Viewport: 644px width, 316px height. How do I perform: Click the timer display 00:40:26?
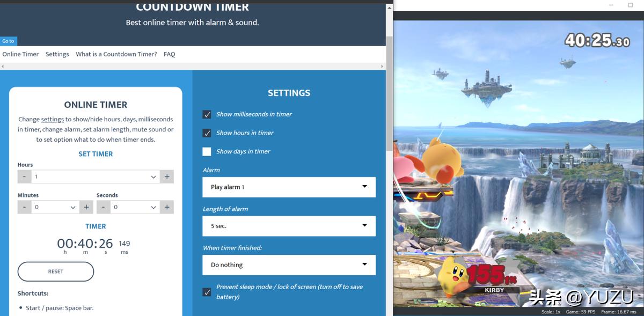[85, 244]
